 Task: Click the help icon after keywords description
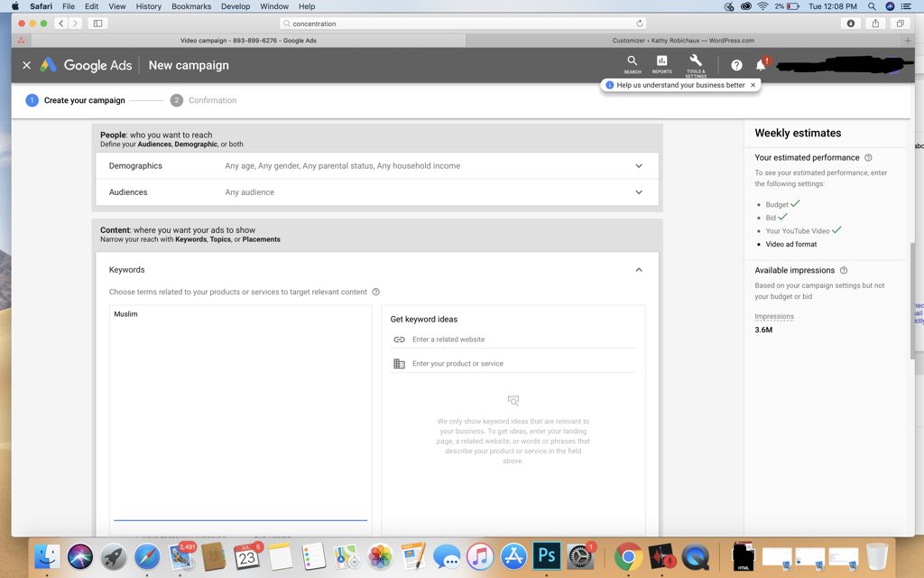375,292
